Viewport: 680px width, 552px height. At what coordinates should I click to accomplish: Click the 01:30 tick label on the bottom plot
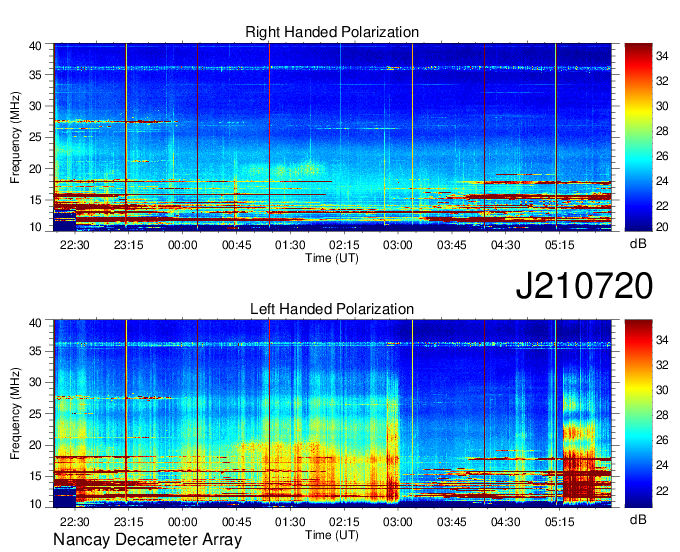(290, 522)
